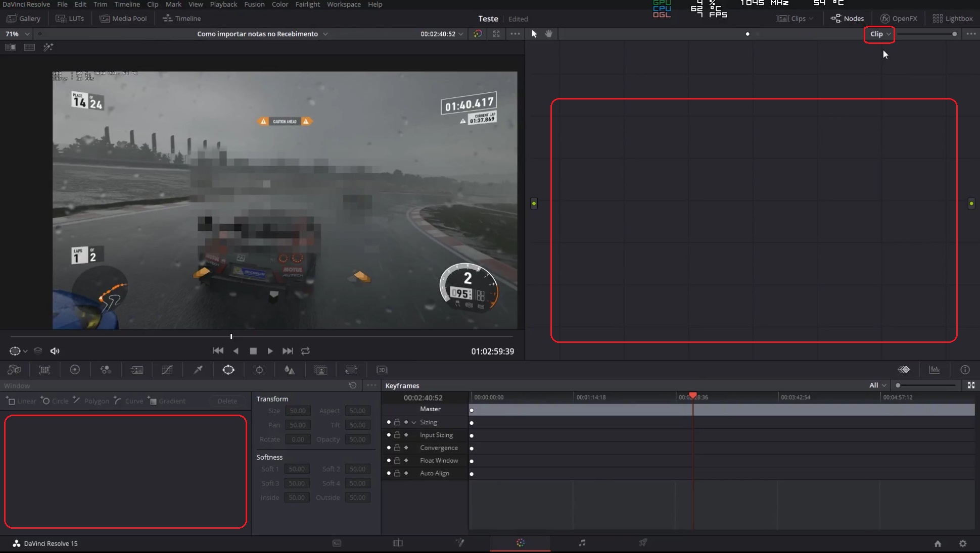Open the 3D stereoscopic palette
Screen dimensions: 980x553
(382, 370)
